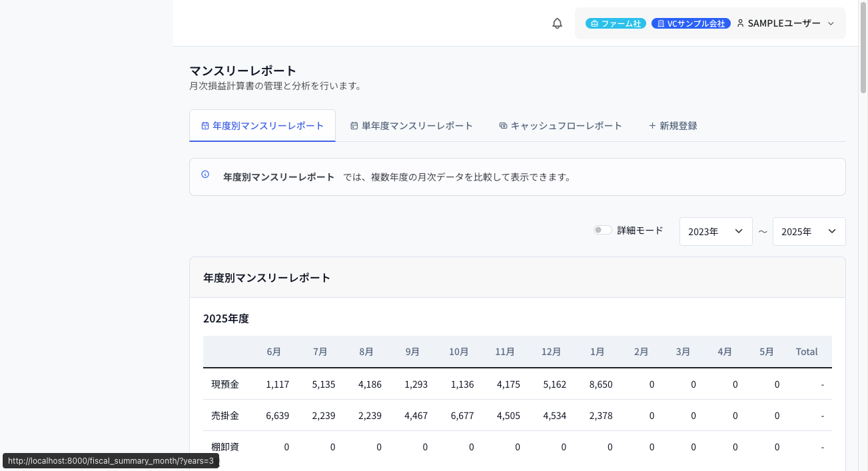Open the 2023年 start year dropdown
Image resolution: width=868 pixels, height=471 pixels.
715,231
